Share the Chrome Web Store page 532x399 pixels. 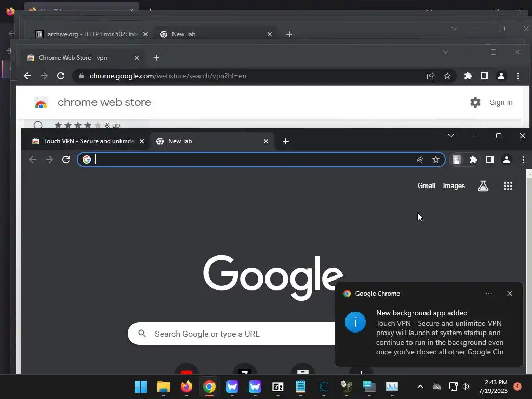click(x=431, y=76)
